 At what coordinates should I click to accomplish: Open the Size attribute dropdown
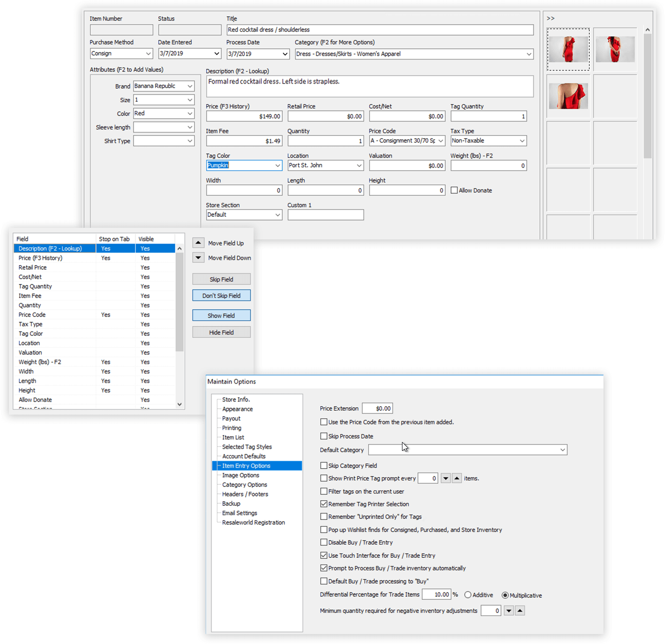tap(190, 100)
